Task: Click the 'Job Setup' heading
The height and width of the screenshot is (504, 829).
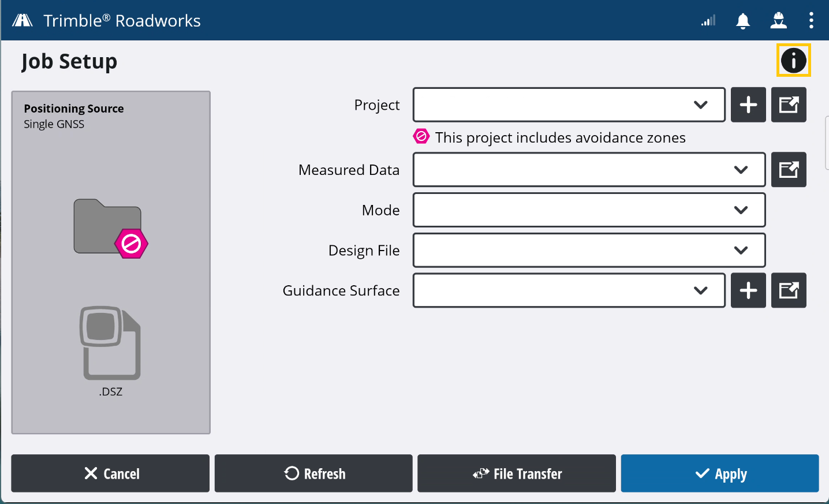Action: pyautogui.click(x=69, y=61)
